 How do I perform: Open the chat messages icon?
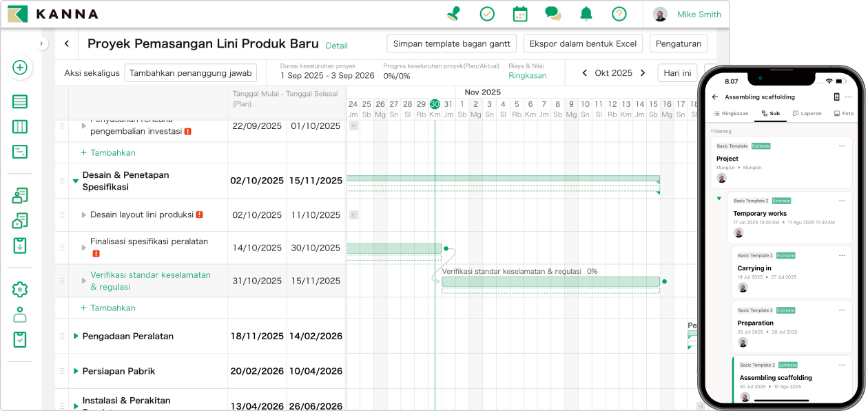(552, 14)
